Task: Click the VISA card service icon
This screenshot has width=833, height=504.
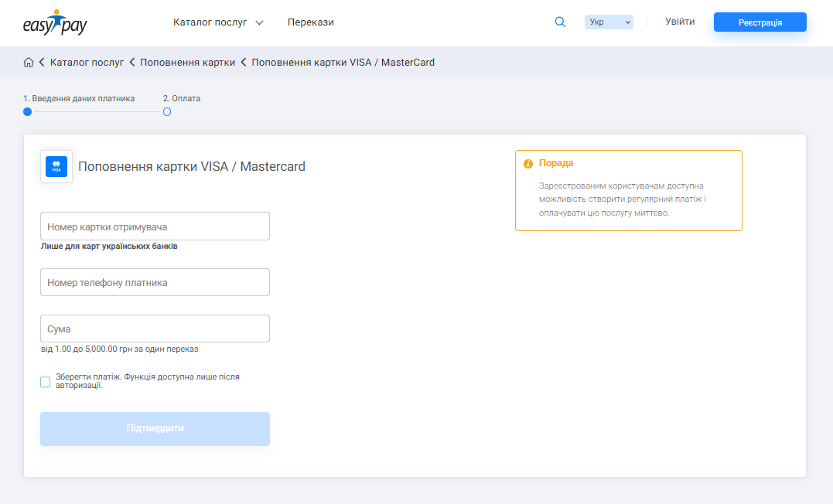Action: tap(56, 166)
